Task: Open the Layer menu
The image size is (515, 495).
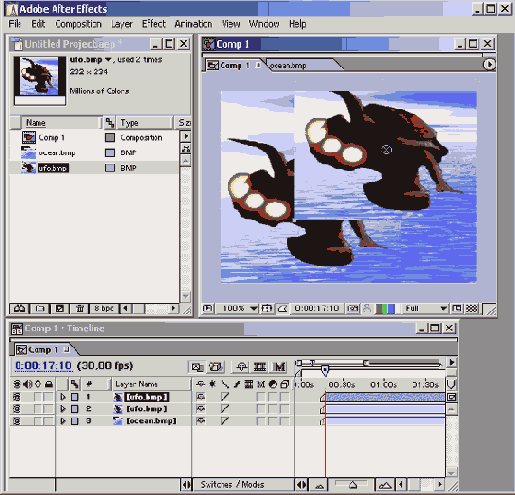Action: click(122, 24)
